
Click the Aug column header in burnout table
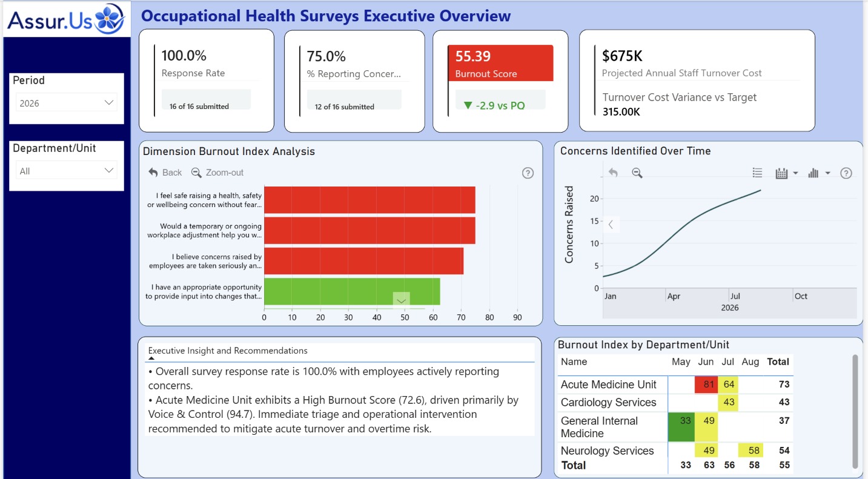[x=750, y=362]
